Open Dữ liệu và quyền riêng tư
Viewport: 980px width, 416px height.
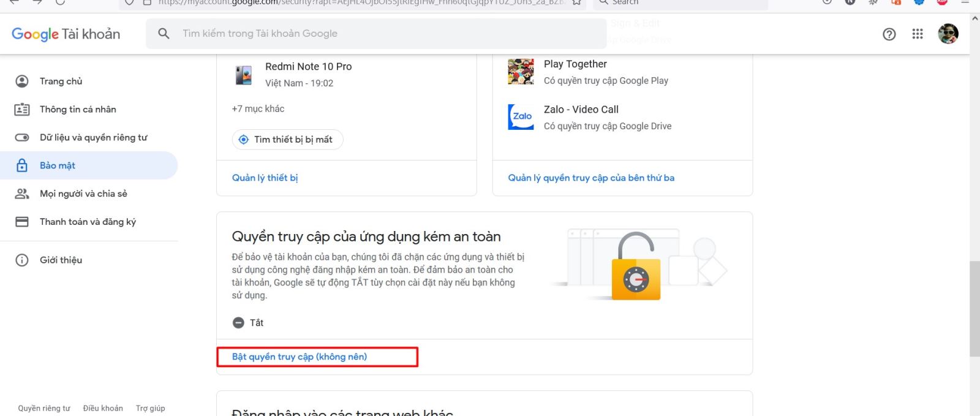(x=93, y=137)
